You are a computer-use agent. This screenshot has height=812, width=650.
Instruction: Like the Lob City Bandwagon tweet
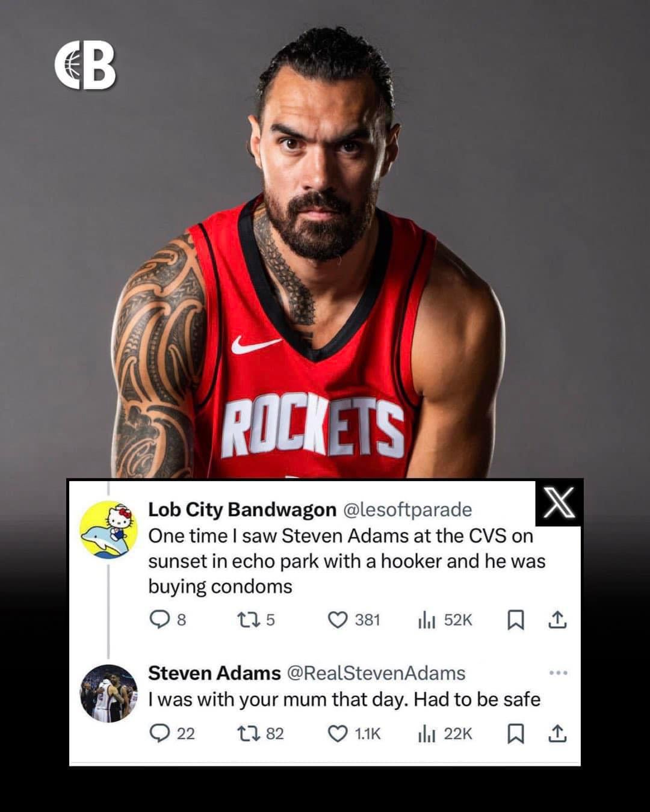[x=354, y=620]
